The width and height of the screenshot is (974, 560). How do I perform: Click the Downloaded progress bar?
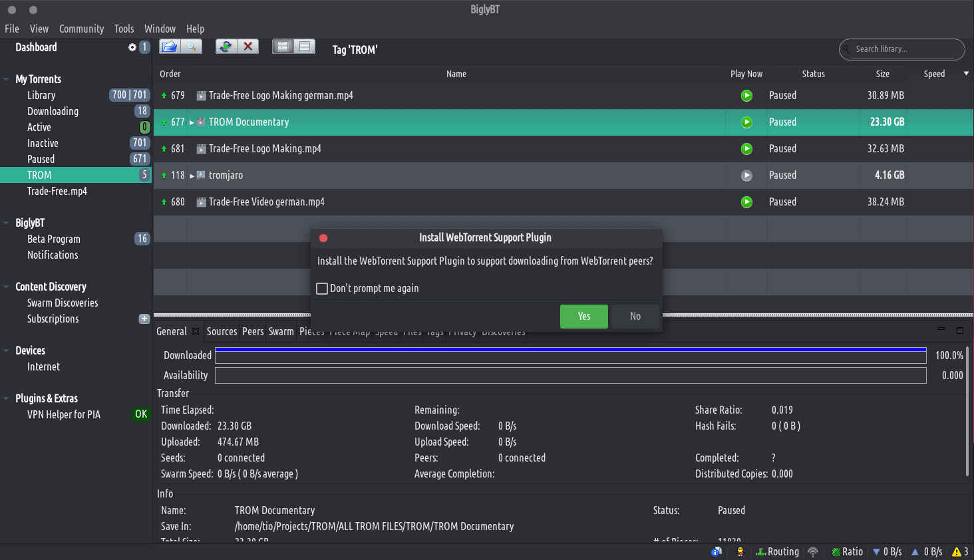(x=571, y=356)
